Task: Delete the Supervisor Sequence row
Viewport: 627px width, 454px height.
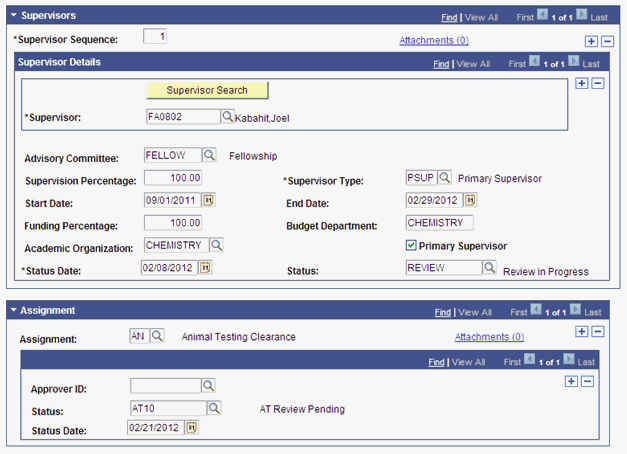Action: pos(607,41)
